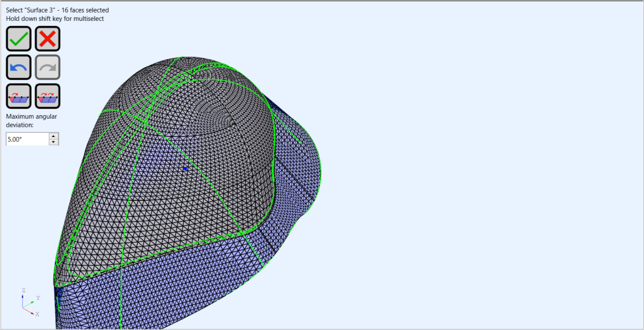Click the single-arrow flip faces icon
Image resolution: width=644 pixels, height=330 pixels.
click(18, 96)
